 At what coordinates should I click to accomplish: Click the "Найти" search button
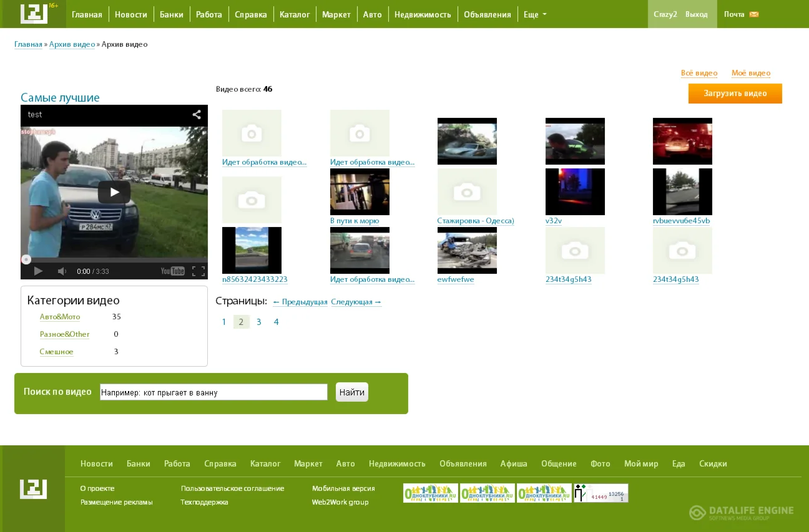point(352,392)
